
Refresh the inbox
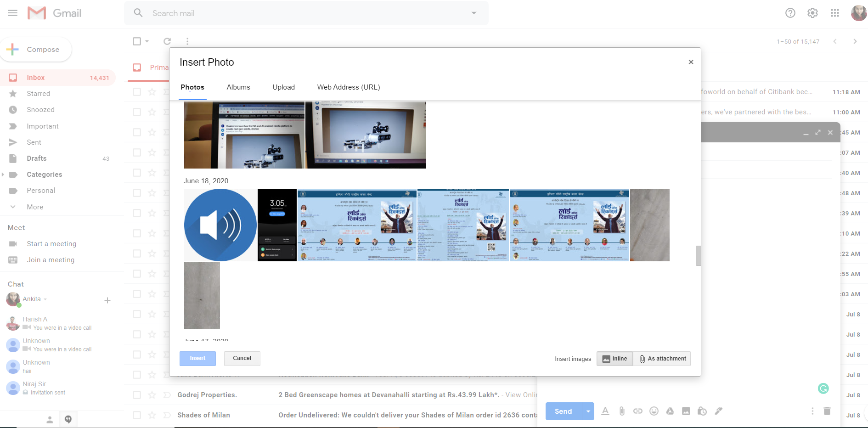coord(167,41)
